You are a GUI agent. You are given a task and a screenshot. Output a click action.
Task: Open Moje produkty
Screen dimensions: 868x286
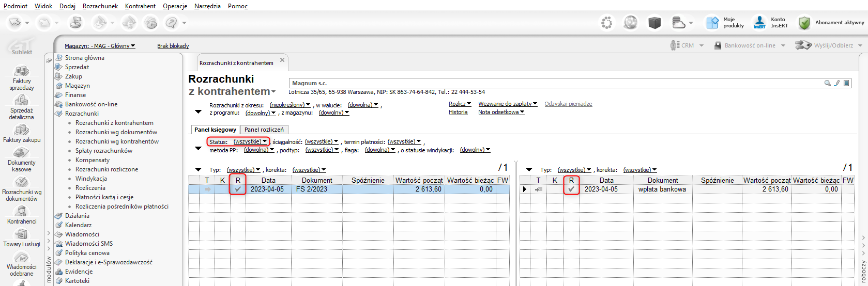point(725,23)
